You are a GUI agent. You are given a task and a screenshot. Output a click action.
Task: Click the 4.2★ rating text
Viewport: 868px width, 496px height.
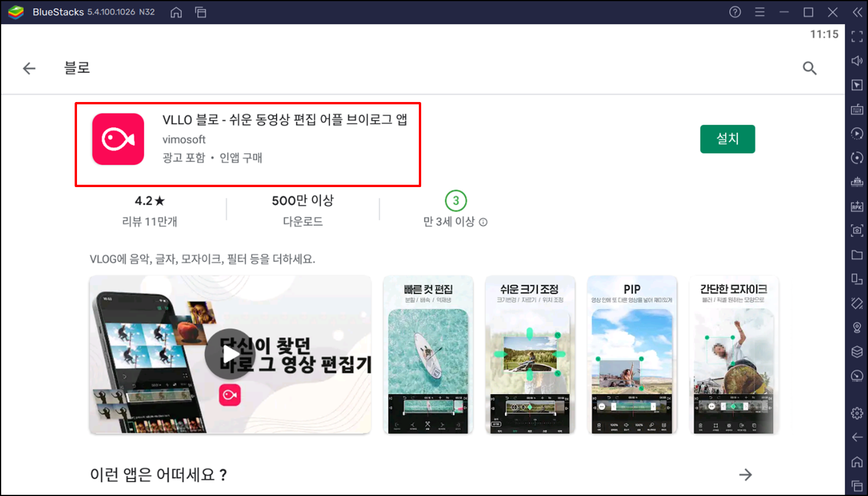[150, 201]
